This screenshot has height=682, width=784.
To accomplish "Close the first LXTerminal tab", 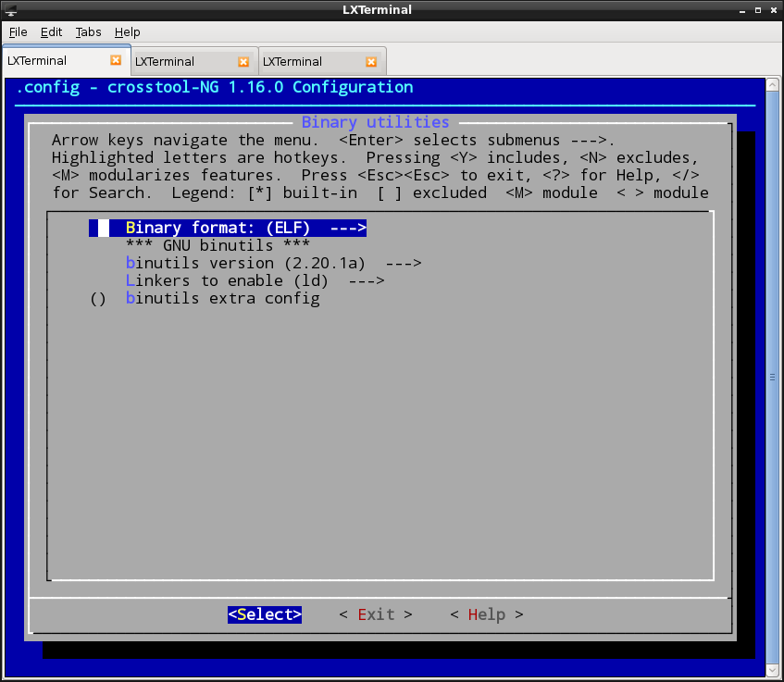I will click(x=116, y=60).
